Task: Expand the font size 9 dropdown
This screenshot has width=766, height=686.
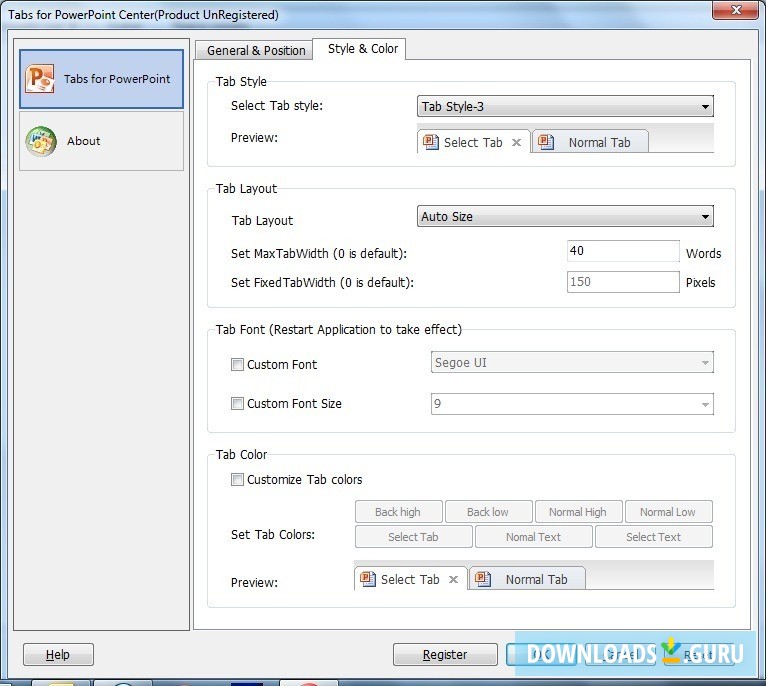Action: pos(572,404)
